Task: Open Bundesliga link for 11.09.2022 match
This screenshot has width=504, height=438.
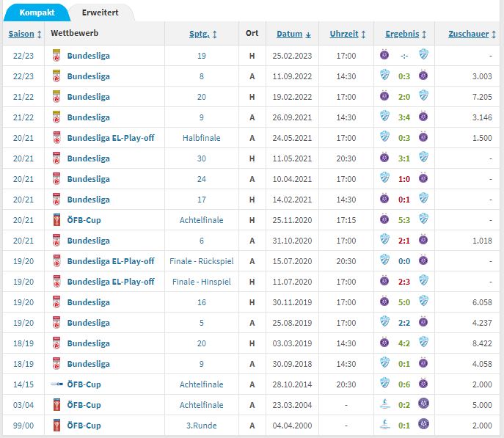Action: (88, 76)
